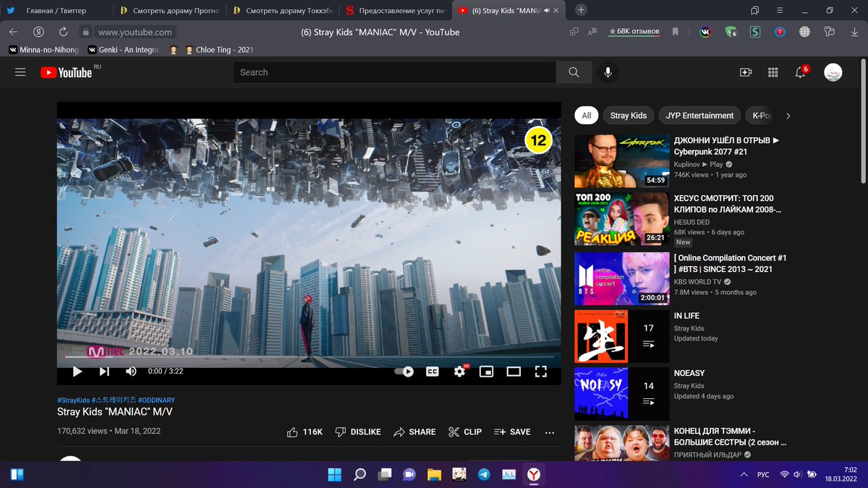
Task: Skip to the next video
Action: [104, 372]
